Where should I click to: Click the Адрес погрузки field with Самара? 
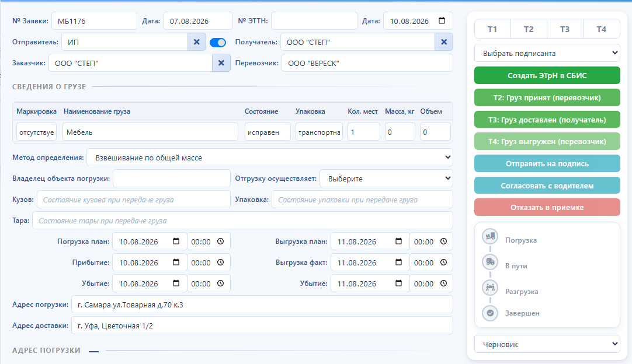click(262, 304)
